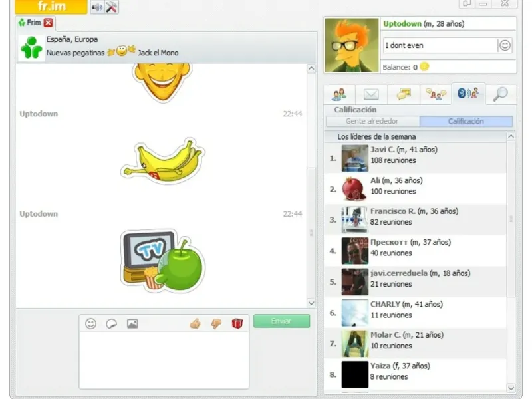Click the fr.im logo banner
This screenshot has width=532, height=399.
51,7
